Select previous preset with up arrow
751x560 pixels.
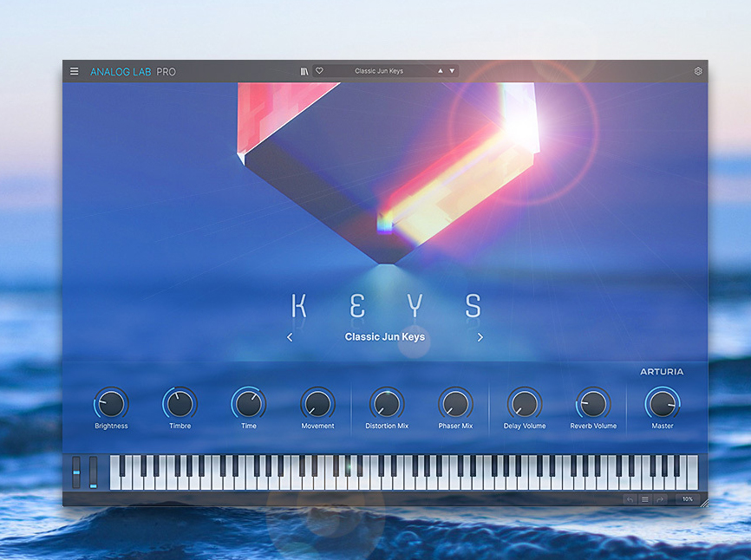click(x=441, y=71)
